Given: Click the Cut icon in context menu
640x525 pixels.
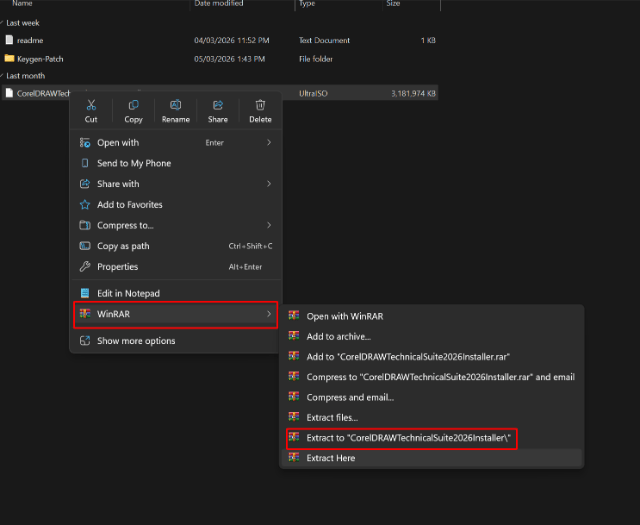Looking at the screenshot, I should point(91,105).
